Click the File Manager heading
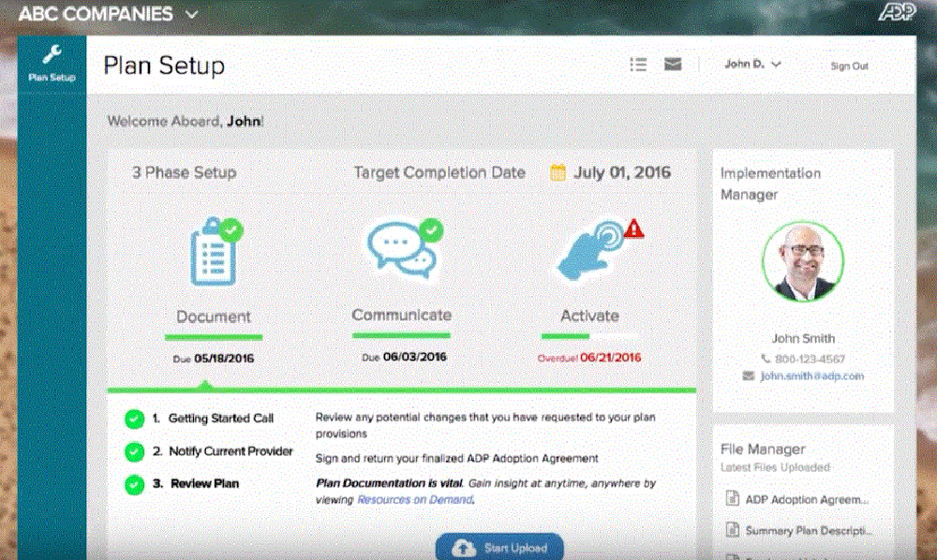Screen dimensions: 937x560 point(763,449)
